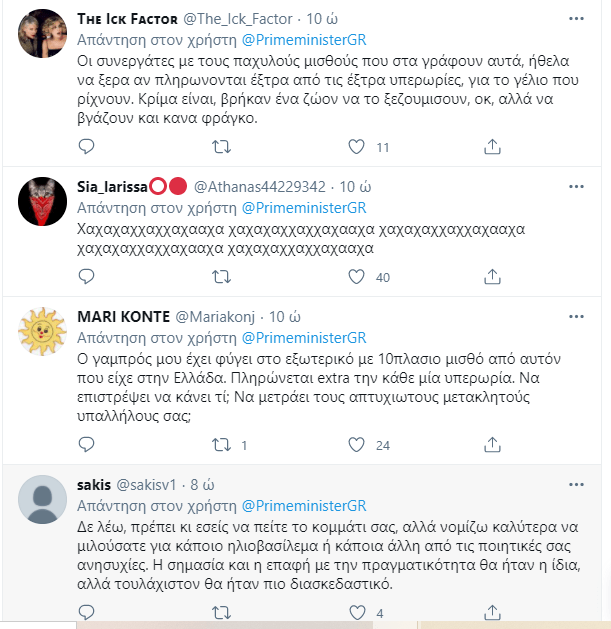611x629 pixels.
Task: Retweet Sia_larissa's laughing tweet
Action: coord(223,279)
